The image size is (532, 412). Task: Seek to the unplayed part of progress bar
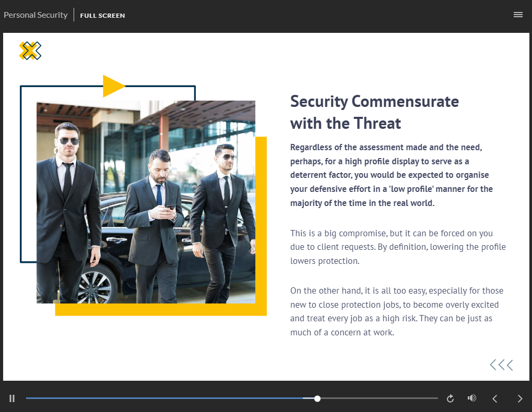tap(376, 398)
